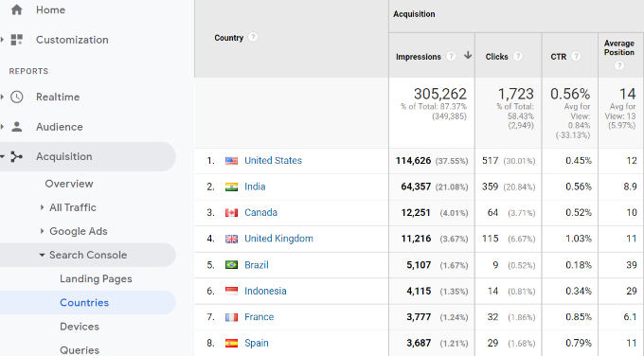
Task: Open the India country link
Action: coord(255,187)
